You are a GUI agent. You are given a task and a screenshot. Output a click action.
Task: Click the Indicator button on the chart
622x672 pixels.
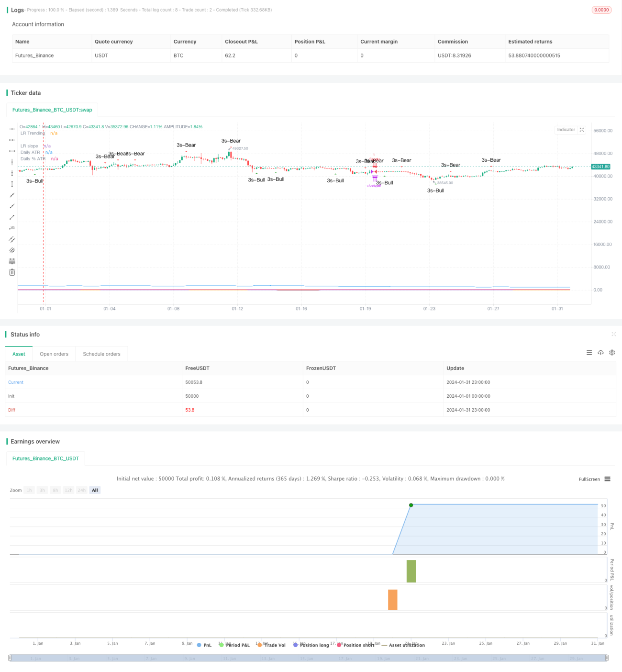tap(566, 130)
